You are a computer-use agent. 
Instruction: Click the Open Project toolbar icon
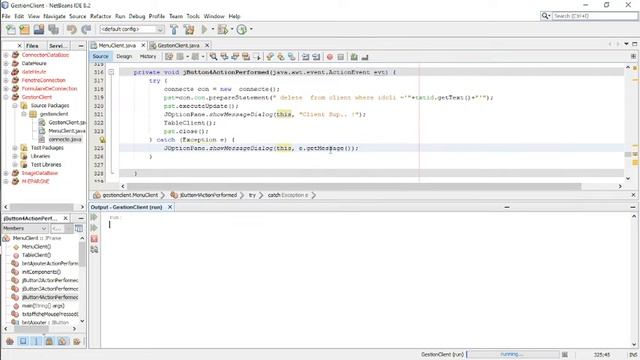(39, 29)
